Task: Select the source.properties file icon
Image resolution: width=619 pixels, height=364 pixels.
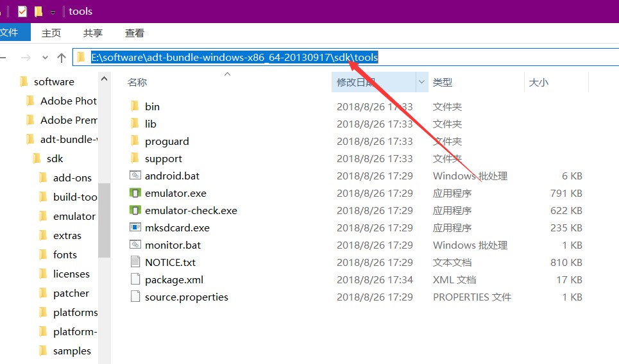Action: point(135,297)
